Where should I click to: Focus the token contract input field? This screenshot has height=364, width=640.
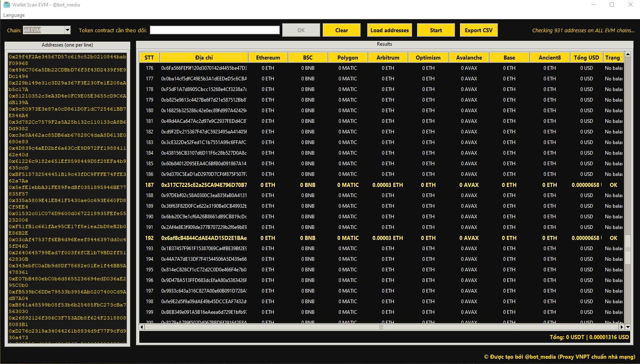coord(215,30)
